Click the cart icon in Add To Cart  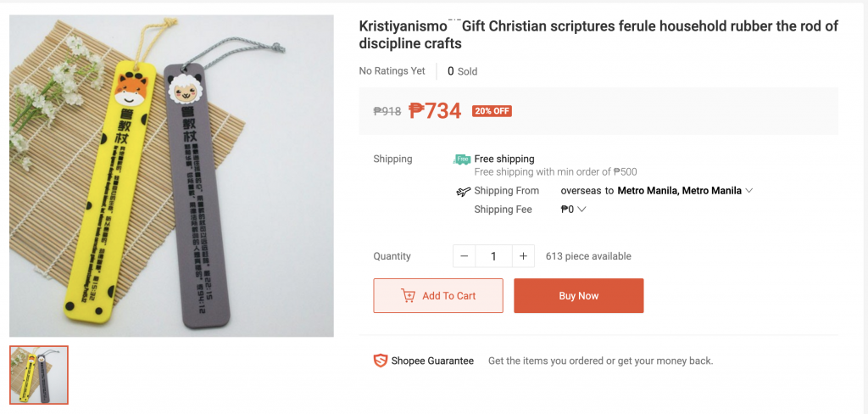pyautogui.click(x=409, y=296)
